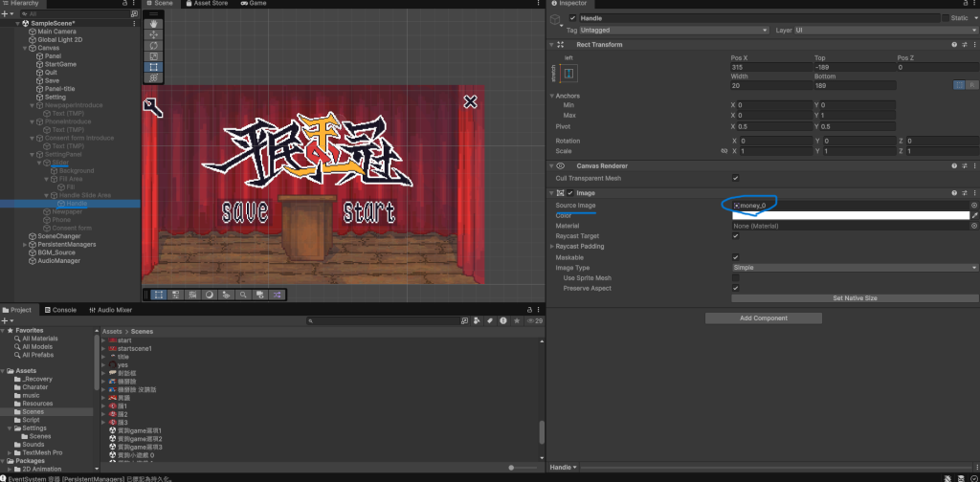Click Search by Type in Project panel
This screenshot has width=980, height=482.
pyautogui.click(x=477, y=320)
